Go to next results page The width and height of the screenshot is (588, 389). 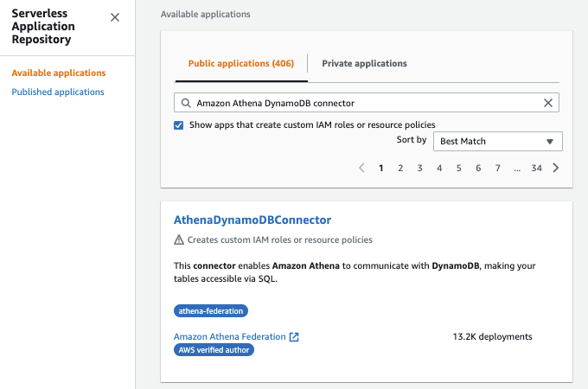pyautogui.click(x=556, y=168)
